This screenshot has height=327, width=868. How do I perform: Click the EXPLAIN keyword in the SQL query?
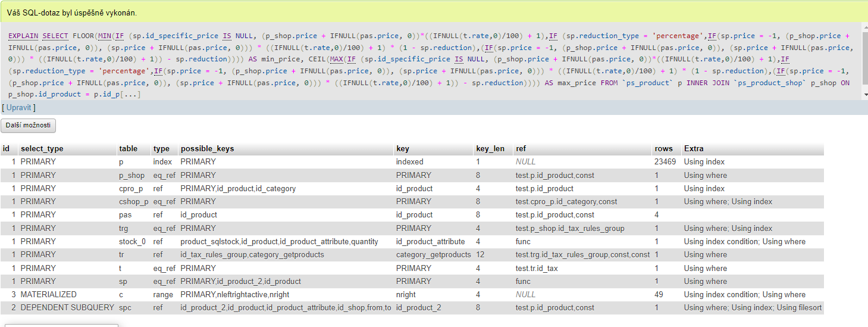[x=23, y=36]
